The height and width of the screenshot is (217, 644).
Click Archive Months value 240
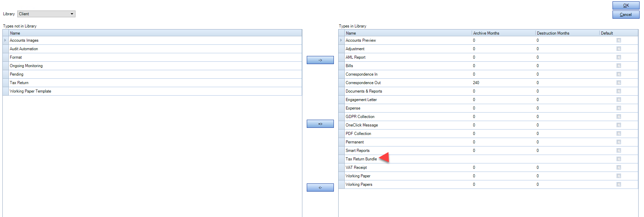click(x=476, y=83)
